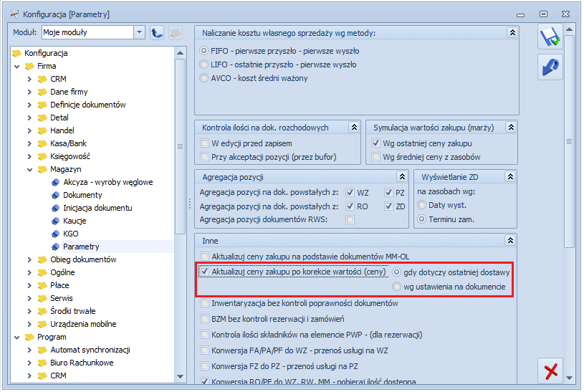Click the Magazyn folder icon
Image resolution: width=584 pixels, height=392 pixels.
pyautogui.click(x=42, y=170)
